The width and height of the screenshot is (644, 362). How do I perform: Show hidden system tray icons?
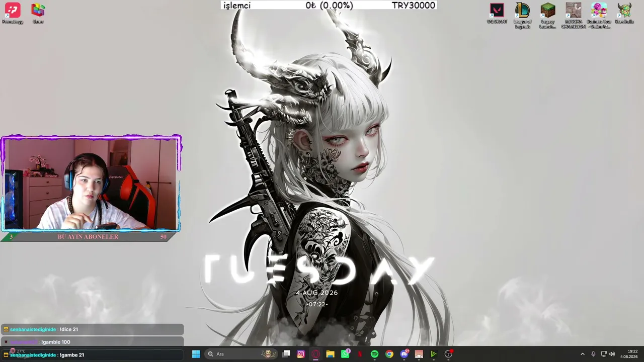point(583,354)
